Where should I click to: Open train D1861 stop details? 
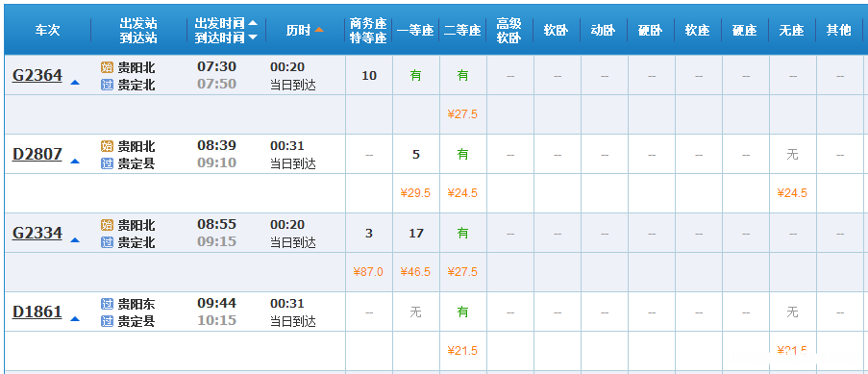tap(37, 311)
